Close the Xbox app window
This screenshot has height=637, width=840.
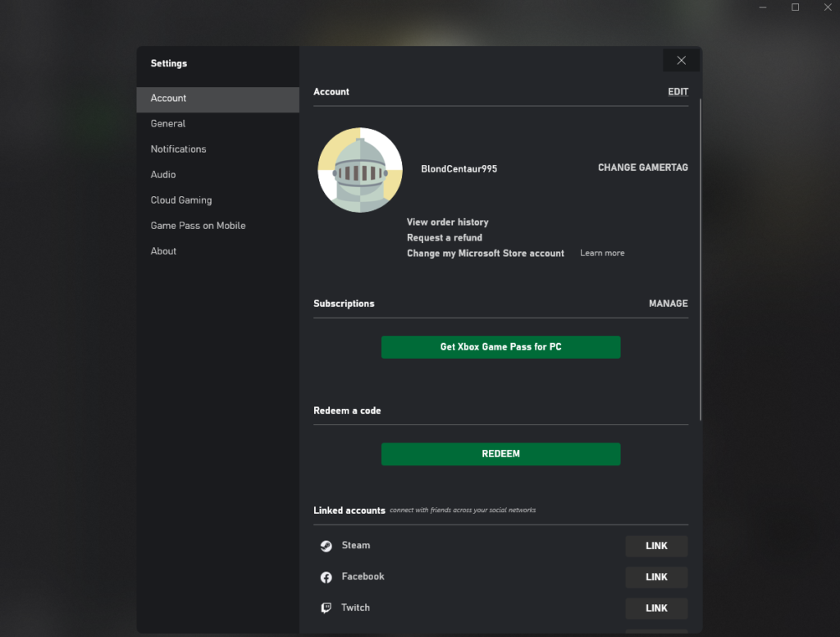coord(827,7)
